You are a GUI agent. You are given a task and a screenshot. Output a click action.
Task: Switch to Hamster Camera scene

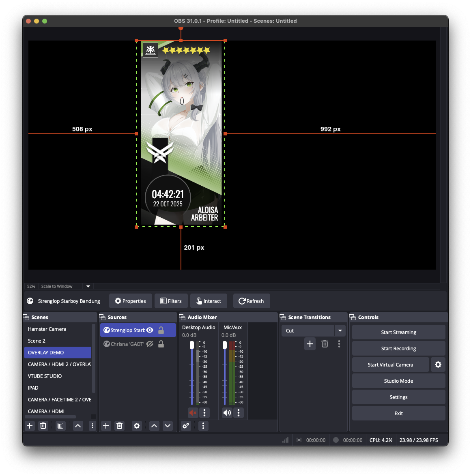(47, 329)
